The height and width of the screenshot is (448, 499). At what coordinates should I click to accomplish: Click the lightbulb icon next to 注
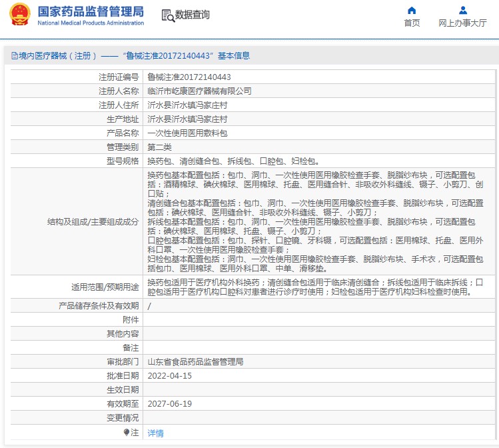pos(127,432)
